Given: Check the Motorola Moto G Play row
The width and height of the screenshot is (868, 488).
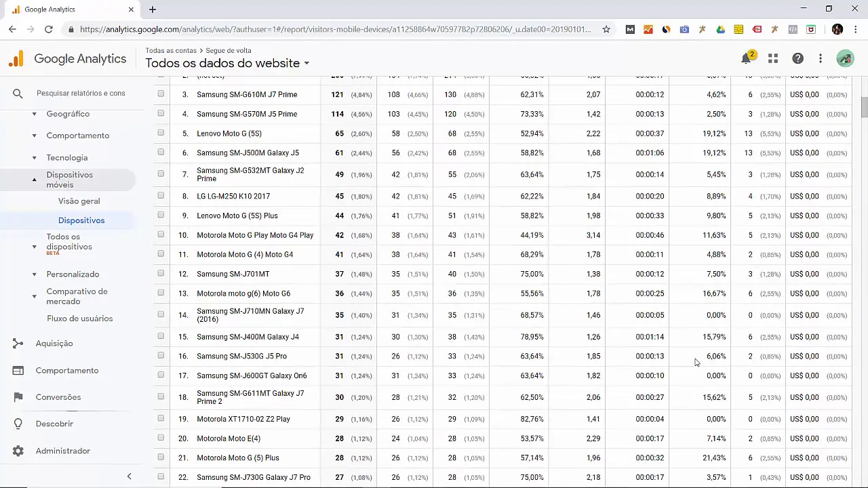Looking at the screenshot, I should point(161,235).
